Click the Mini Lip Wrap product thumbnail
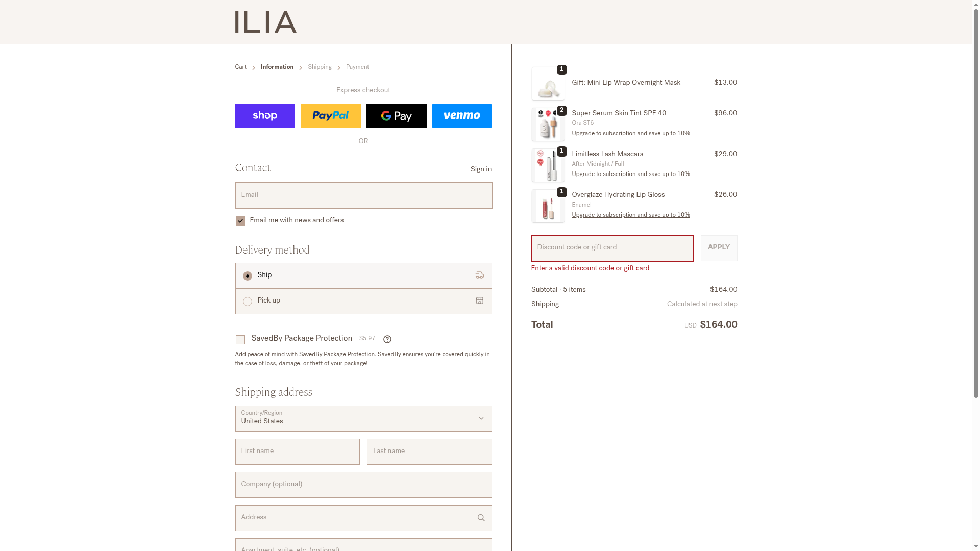980x551 pixels. [548, 84]
